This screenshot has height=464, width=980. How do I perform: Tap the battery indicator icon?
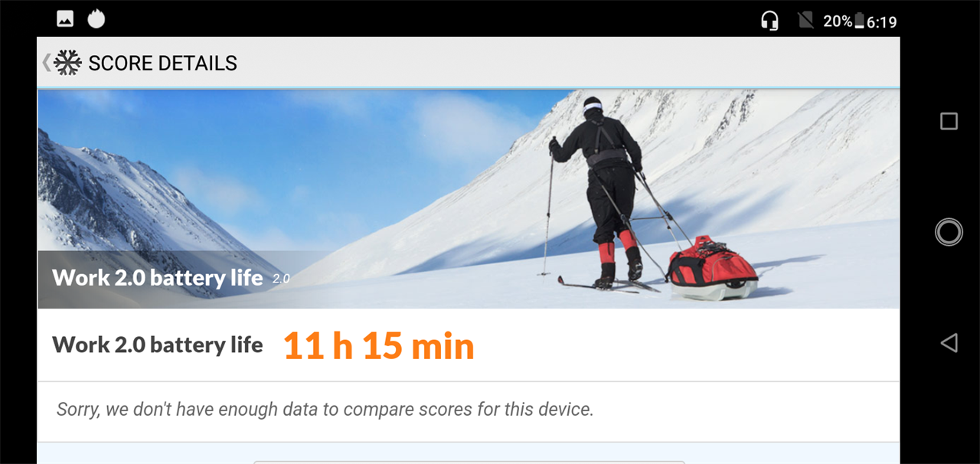coord(859,21)
